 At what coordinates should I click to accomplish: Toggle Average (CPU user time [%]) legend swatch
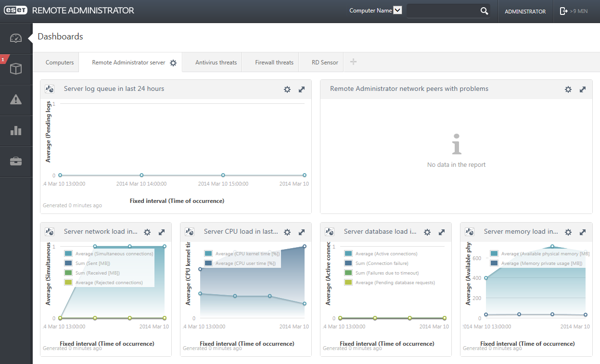208,263
